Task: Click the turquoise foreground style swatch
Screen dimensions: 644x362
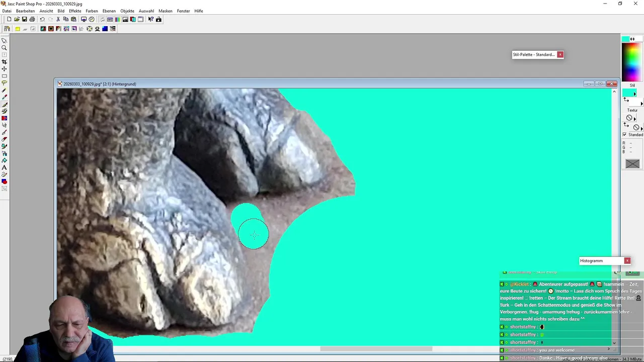Action: click(x=629, y=93)
